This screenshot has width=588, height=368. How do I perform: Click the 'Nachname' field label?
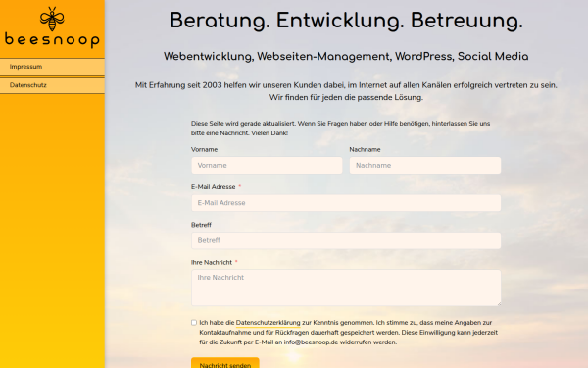coord(365,149)
